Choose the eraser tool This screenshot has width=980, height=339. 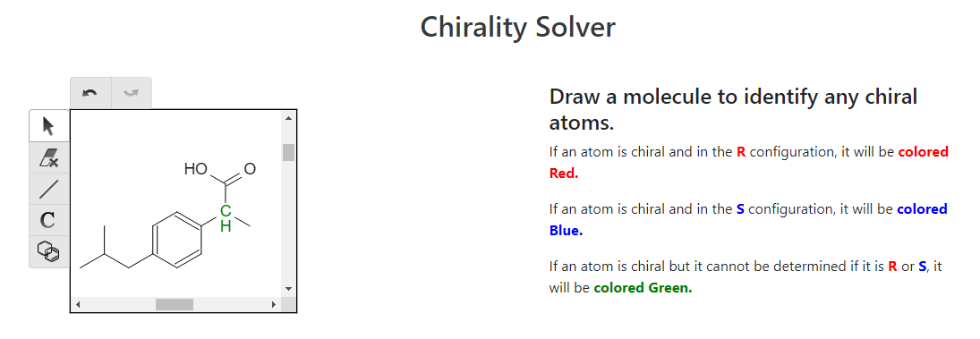48,158
